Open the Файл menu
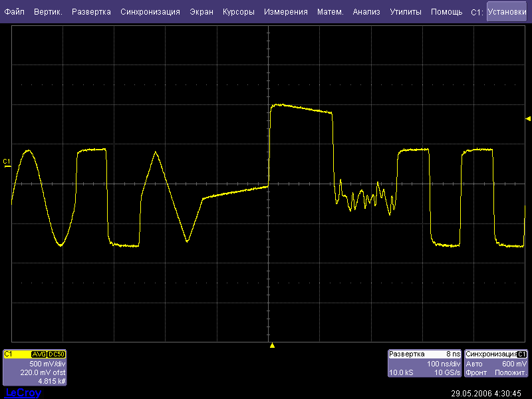This screenshot has height=399, width=532. pos(15,12)
